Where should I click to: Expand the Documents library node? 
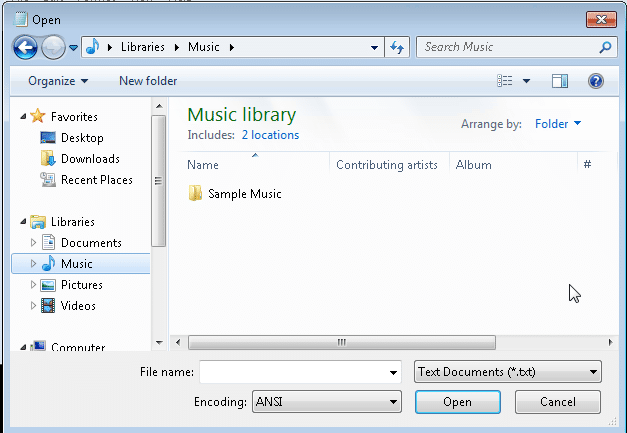click(x=33, y=243)
